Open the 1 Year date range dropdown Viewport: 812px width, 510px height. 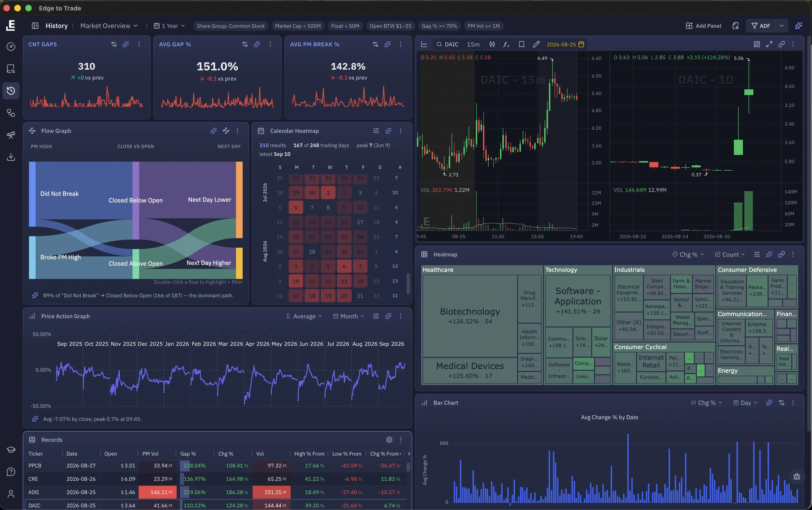[x=169, y=26]
